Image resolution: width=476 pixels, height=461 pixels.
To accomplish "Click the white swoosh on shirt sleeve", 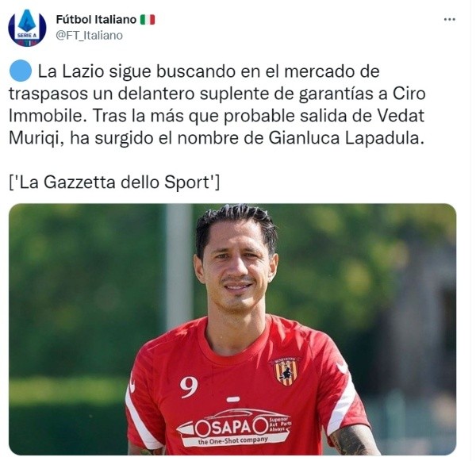I will pyautogui.click(x=343, y=367).
